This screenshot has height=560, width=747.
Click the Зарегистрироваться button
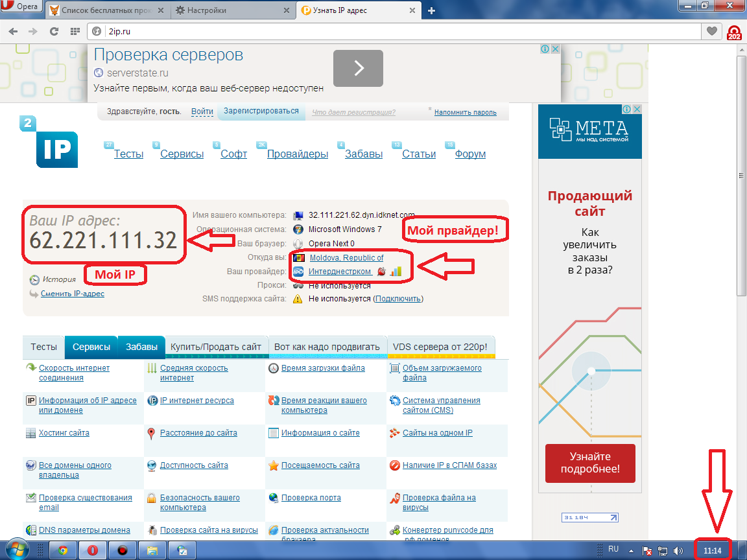pos(261,111)
